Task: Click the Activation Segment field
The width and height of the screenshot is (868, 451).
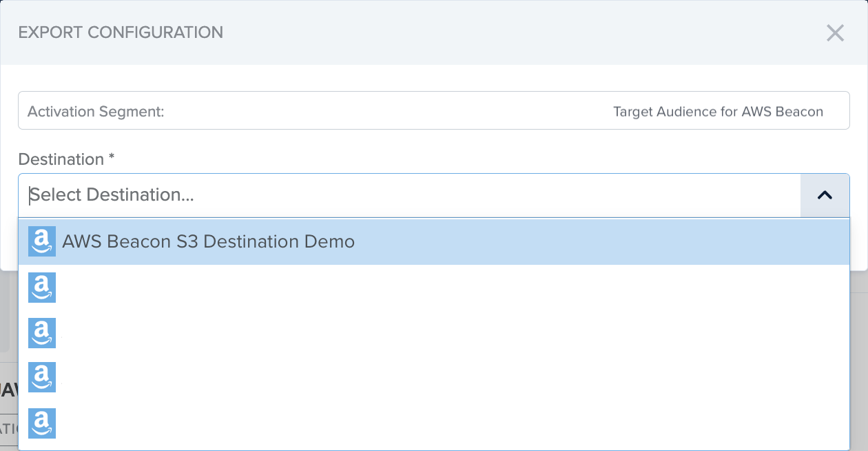Action: click(434, 110)
